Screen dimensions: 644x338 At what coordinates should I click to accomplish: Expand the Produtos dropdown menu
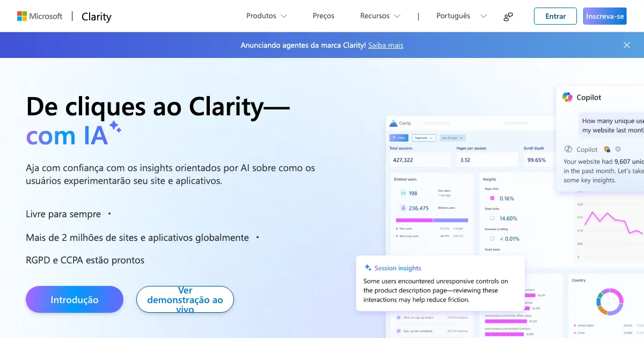pos(266,16)
